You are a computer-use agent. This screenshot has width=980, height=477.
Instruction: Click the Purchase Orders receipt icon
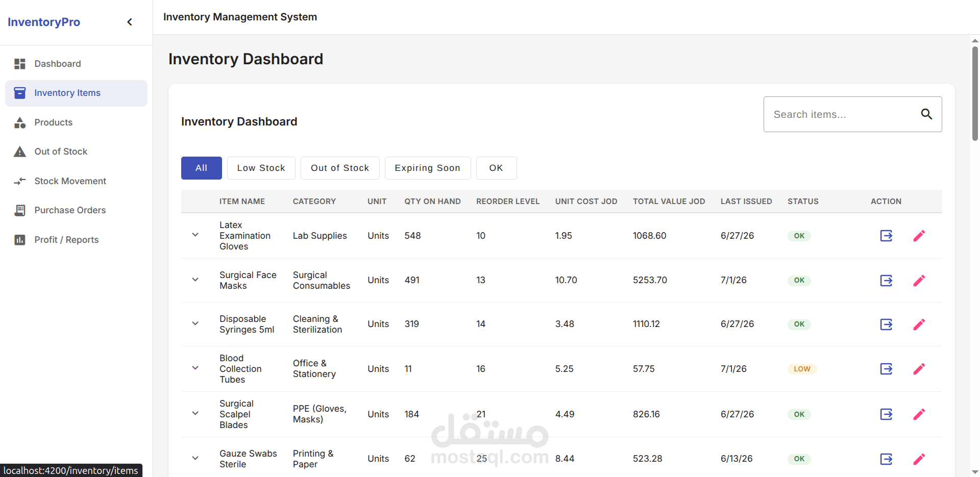(x=20, y=210)
